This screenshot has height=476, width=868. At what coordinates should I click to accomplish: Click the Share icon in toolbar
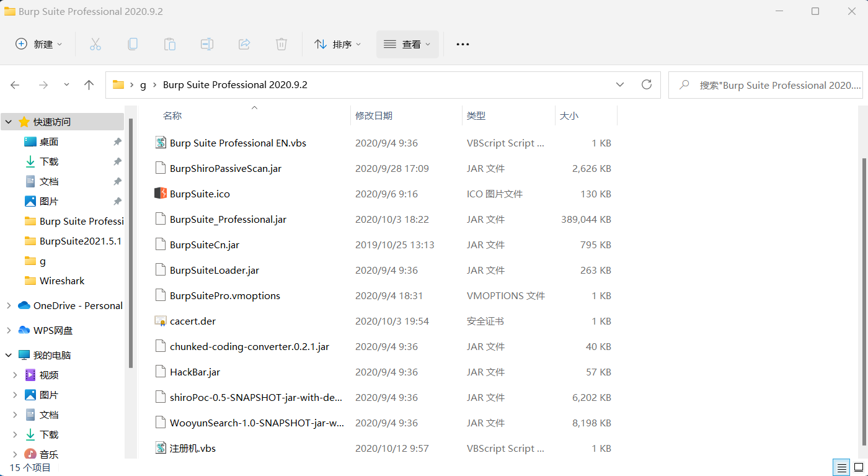[x=244, y=44]
